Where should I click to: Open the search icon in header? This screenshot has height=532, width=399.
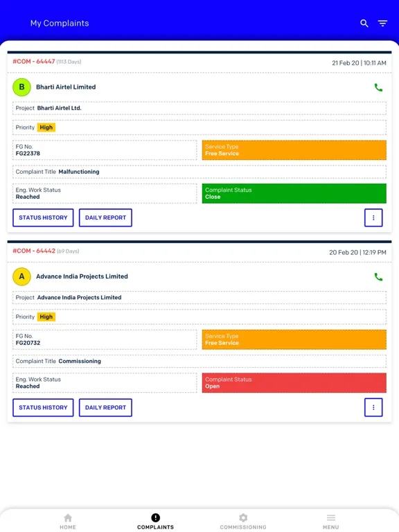click(x=364, y=23)
